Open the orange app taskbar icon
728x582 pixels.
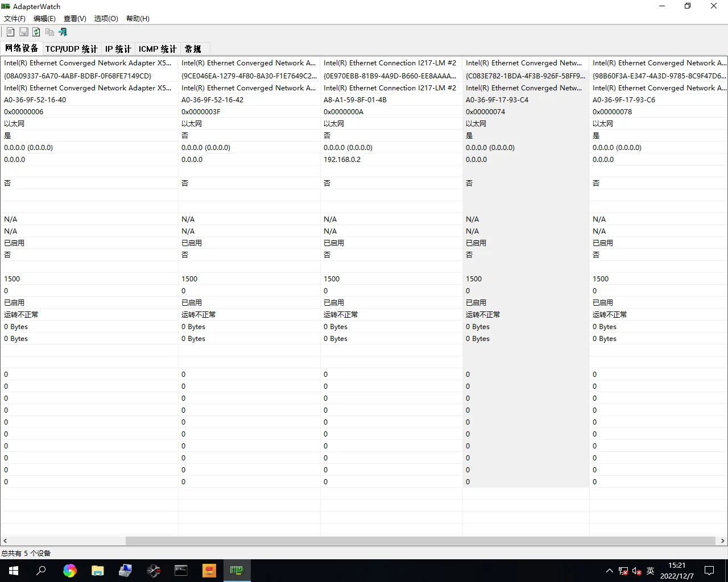pos(209,571)
